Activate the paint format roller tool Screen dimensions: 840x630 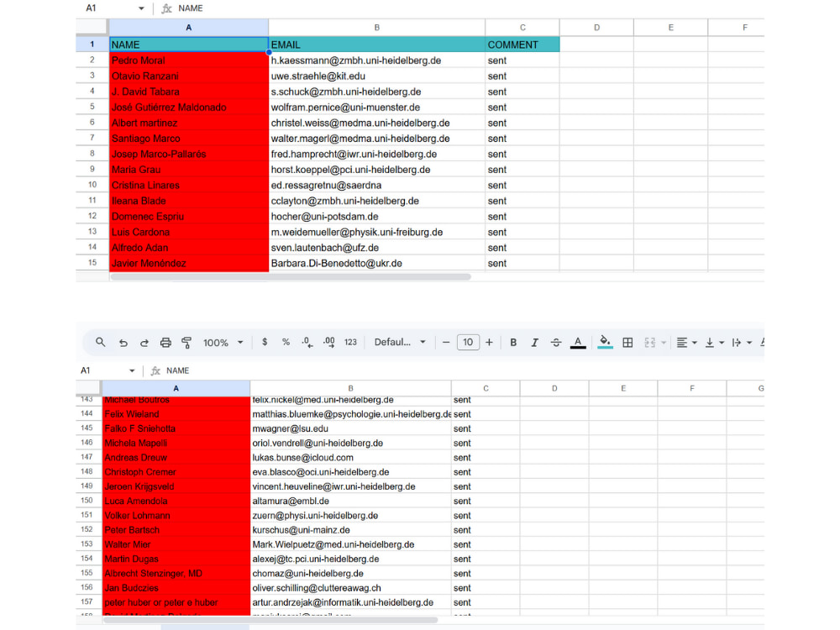186,343
